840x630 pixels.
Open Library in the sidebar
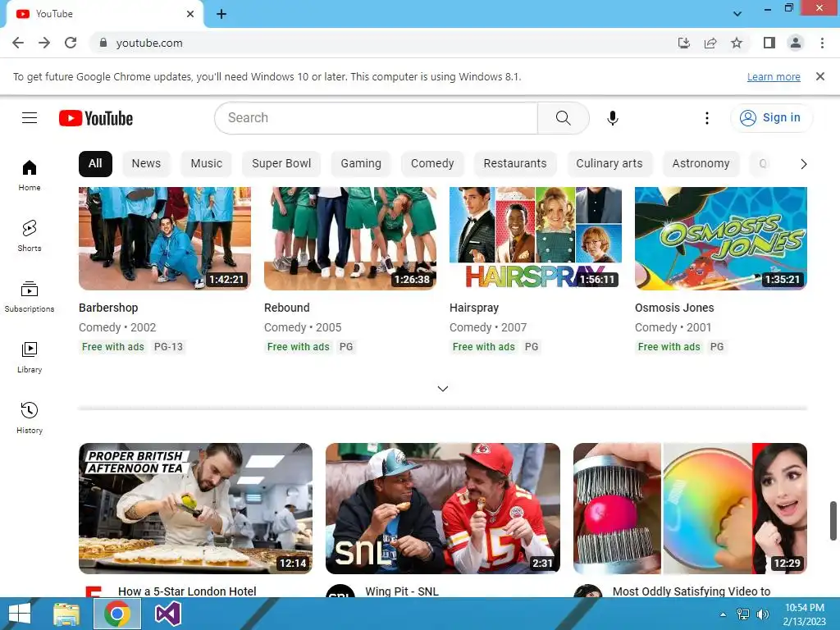click(30, 358)
